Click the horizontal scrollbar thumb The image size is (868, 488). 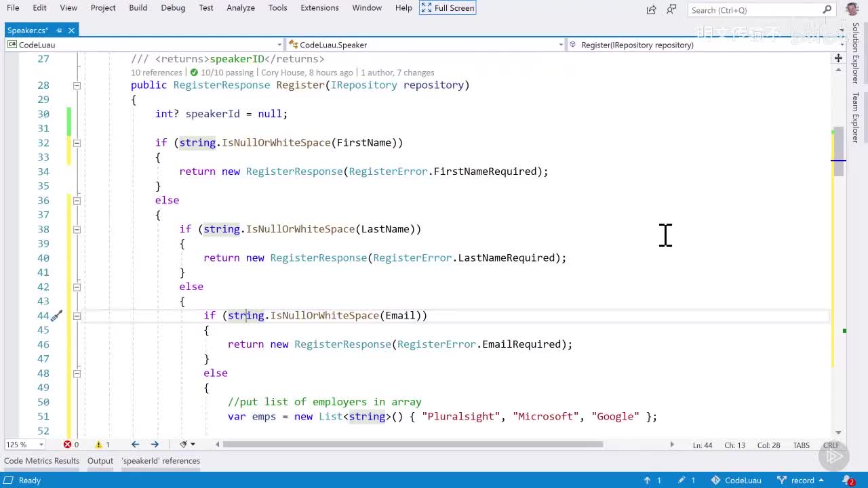412,445
